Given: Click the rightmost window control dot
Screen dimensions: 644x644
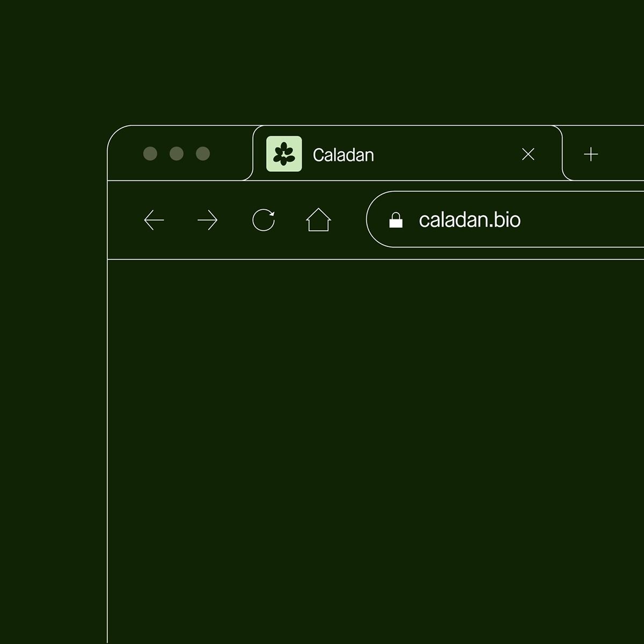Looking at the screenshot, I should click(x=203, y=154).
